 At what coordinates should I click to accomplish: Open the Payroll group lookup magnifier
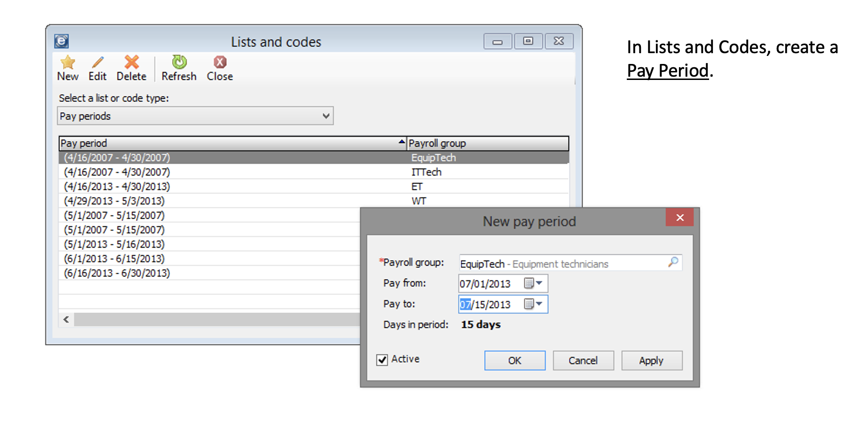[673, 262]
